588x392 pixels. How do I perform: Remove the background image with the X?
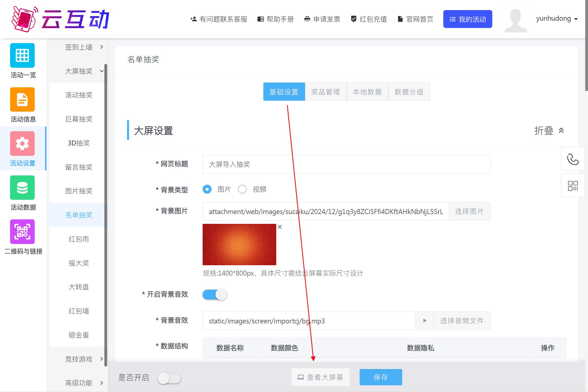tap(280, 227)
